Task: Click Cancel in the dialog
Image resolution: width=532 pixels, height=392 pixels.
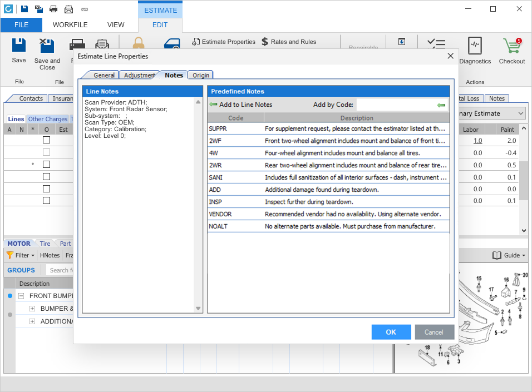Action: [434, 332]
